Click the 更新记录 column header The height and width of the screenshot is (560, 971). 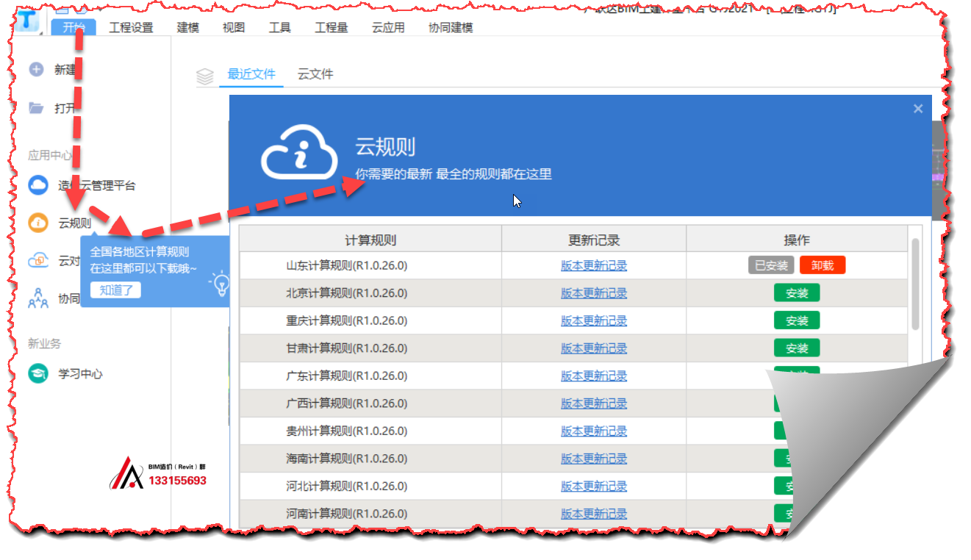point(594,240)
